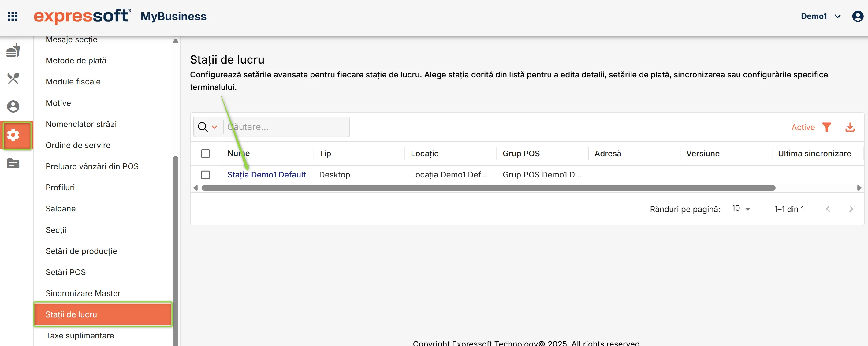Check the Stația Demo1 Default row checkbox
The image size is (868, 346).
pos(205,174)
